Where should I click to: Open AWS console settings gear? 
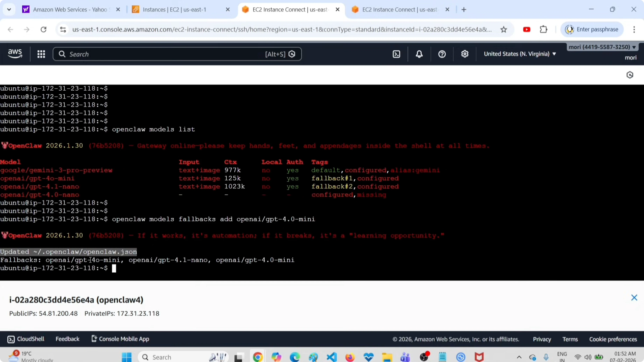click(x=465, y=54)
